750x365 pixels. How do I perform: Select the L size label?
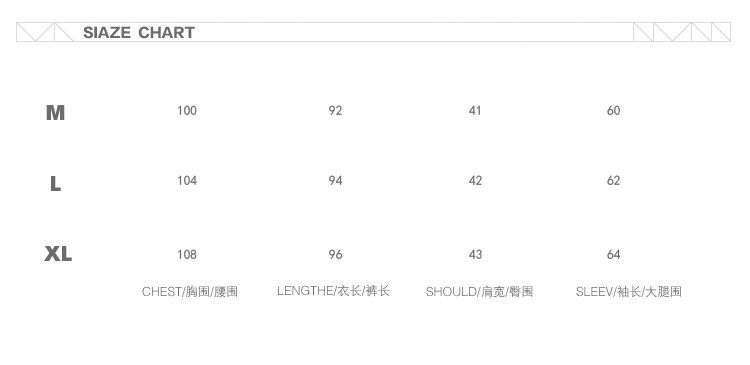coord(55,184)
